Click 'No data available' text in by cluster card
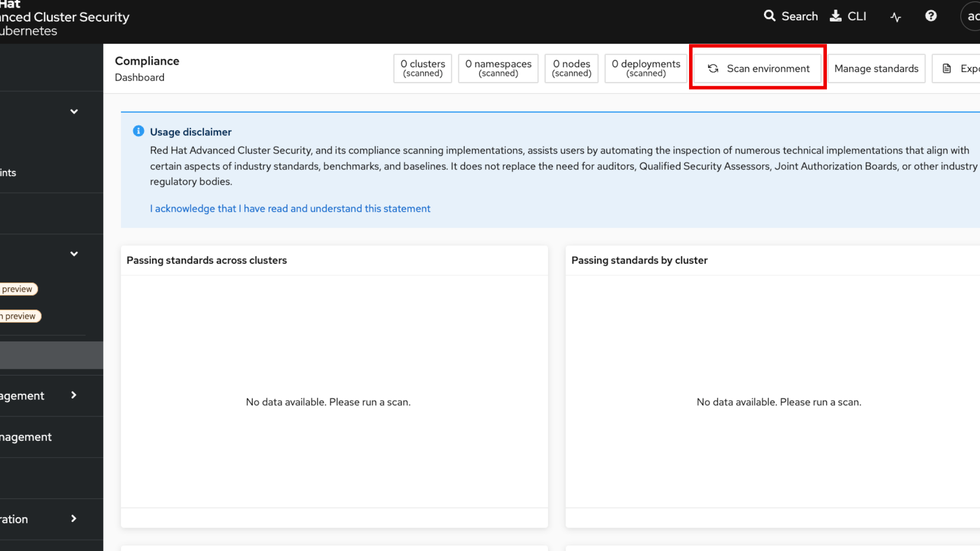This screenshot has height=551, width=980. point(779,402)
